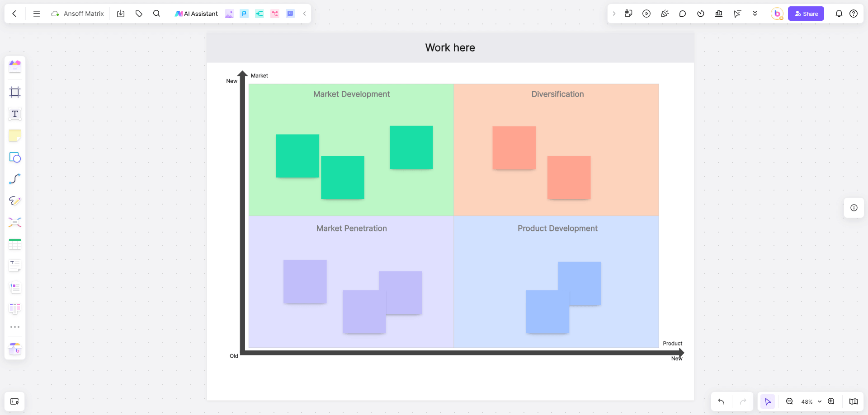Select the 'Old' axis origin label
Screen dimensions: 868x415
click(234, 356)
